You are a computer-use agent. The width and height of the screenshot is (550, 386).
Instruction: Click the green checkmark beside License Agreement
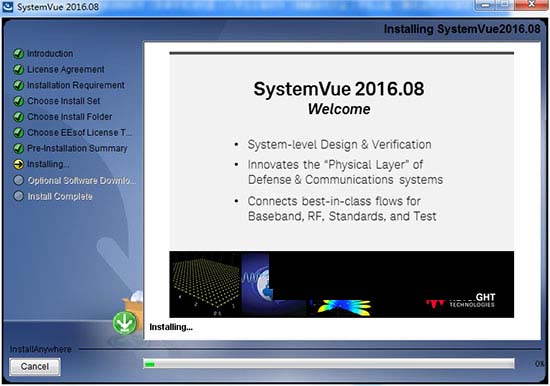(18, 69)
